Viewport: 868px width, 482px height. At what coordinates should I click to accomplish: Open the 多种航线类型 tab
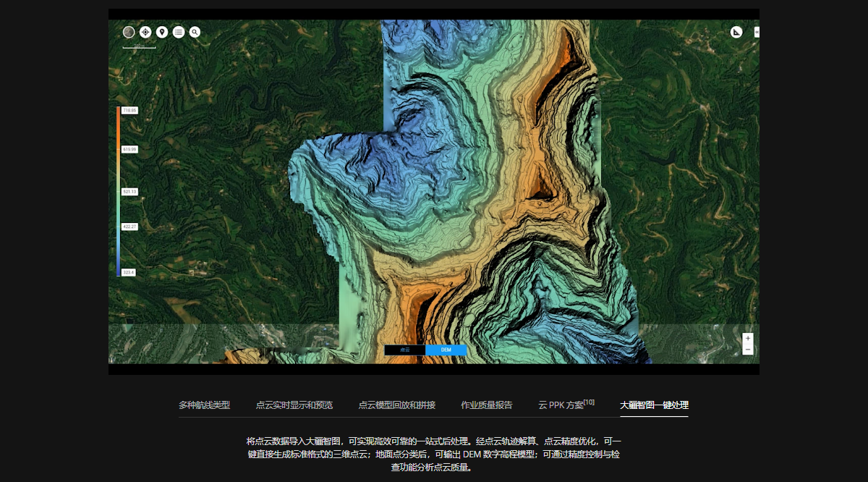click(204, 405)
